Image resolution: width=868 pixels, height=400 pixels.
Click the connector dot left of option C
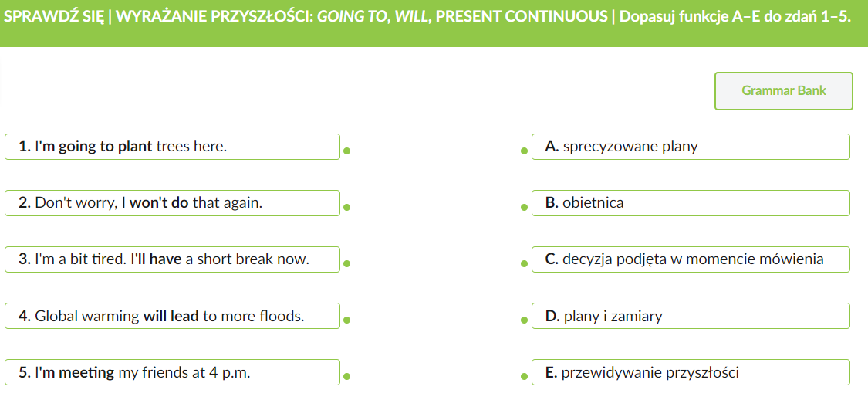(x=525, y=264)
